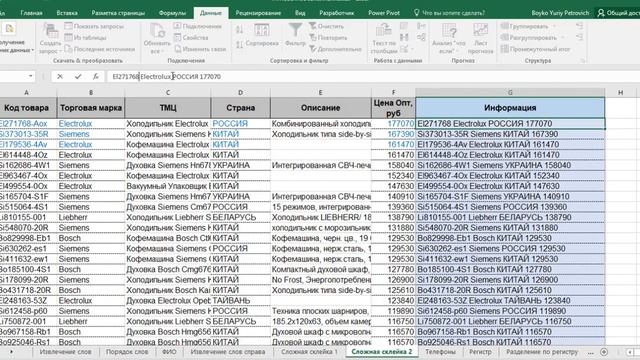Click Liebherr brand in Li750872-001 row
The height and width of the screenshot is (360, 640).
(91, 321)
